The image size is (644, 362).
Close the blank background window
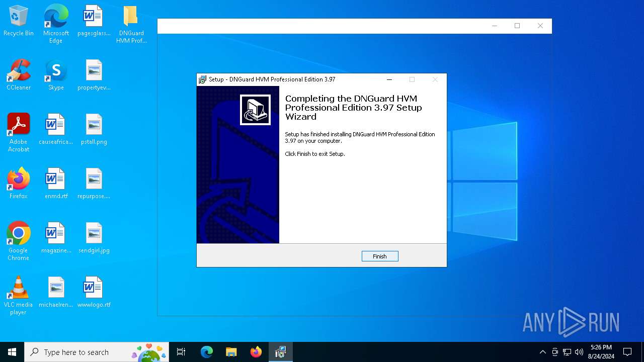click(x=540, y=26)
